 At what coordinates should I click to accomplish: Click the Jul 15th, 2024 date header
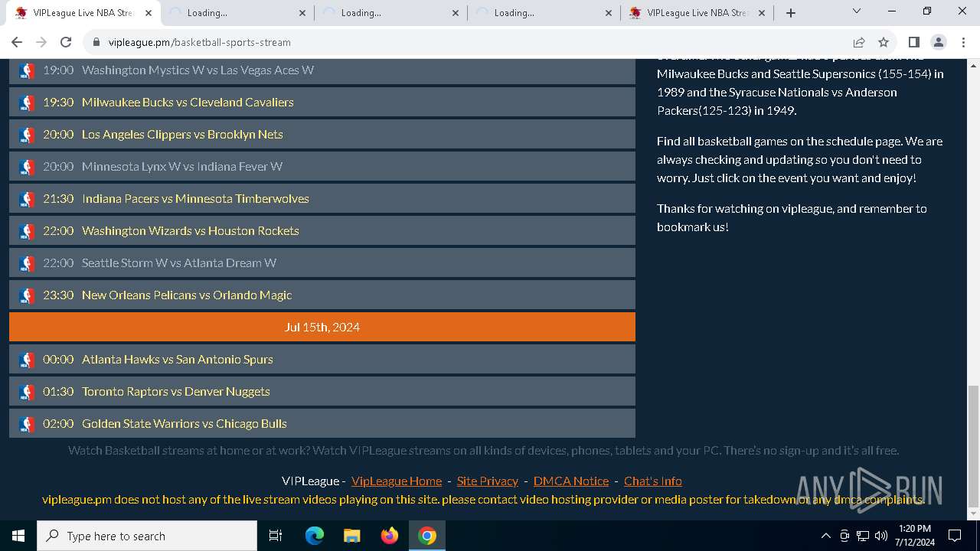322,327
